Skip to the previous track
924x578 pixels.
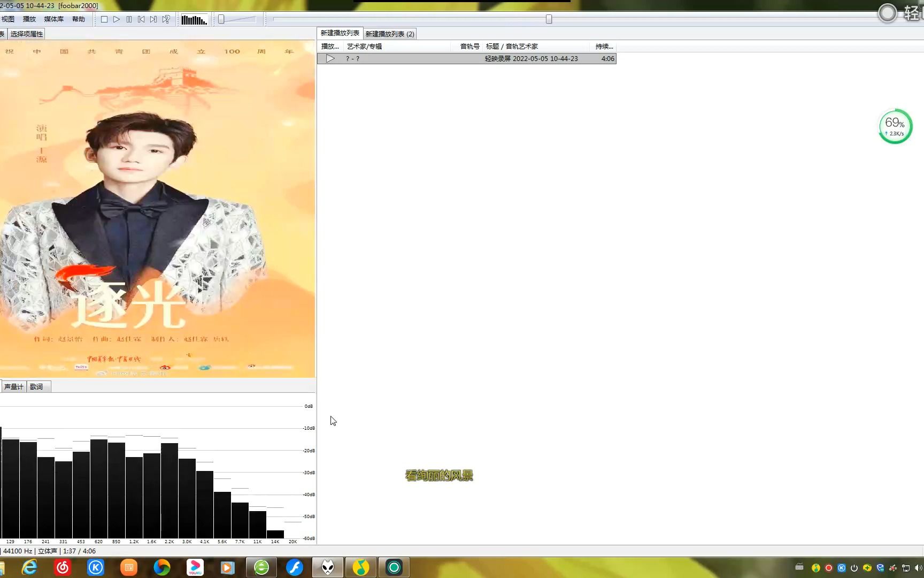(141, 19)
